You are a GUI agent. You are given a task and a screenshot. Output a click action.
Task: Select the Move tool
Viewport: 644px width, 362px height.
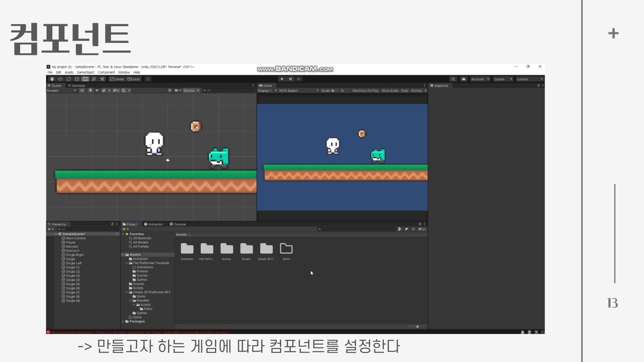60,79
